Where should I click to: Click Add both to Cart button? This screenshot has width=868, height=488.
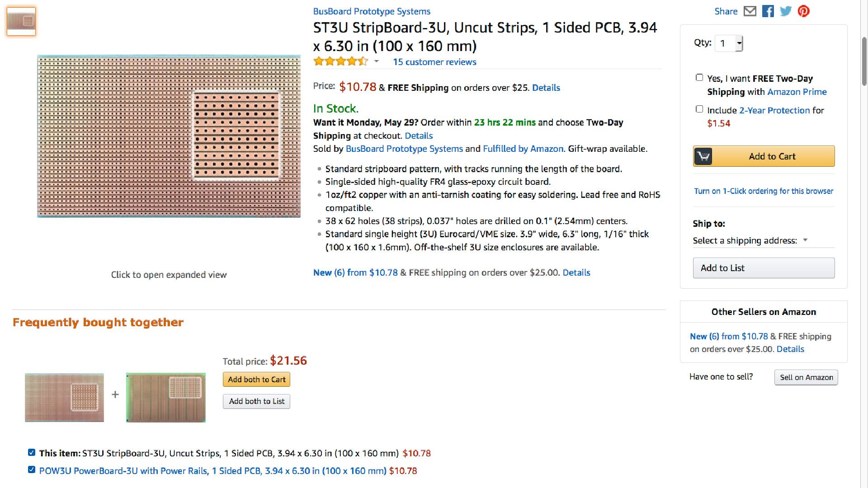(256, 380)
